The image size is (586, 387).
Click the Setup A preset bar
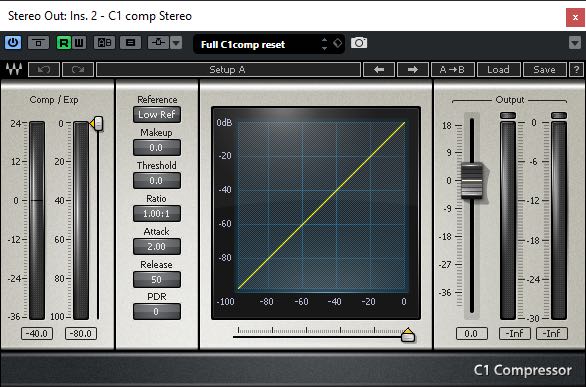coord(228,69)
